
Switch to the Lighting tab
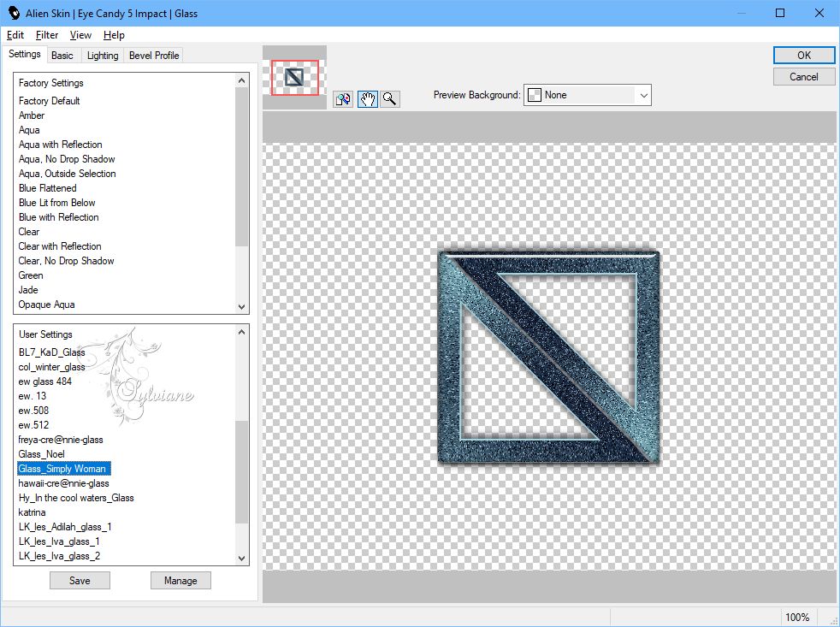coord(103,56)
